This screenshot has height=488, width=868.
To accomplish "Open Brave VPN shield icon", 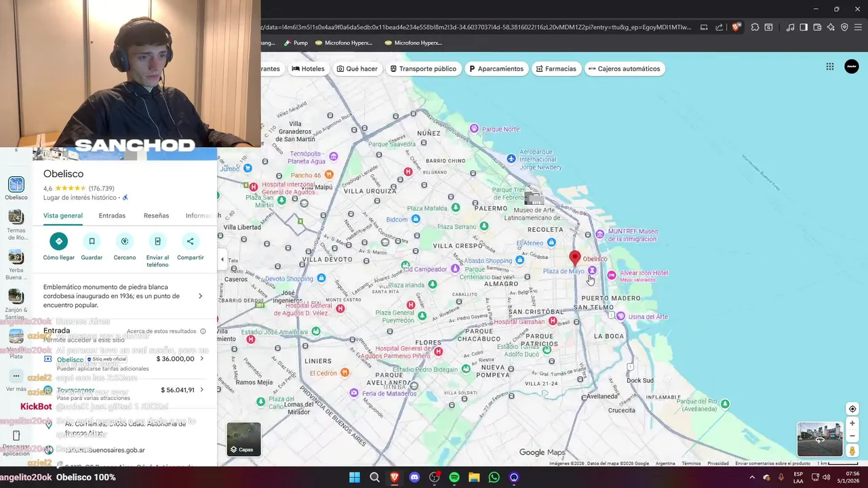I will [844, 27].
